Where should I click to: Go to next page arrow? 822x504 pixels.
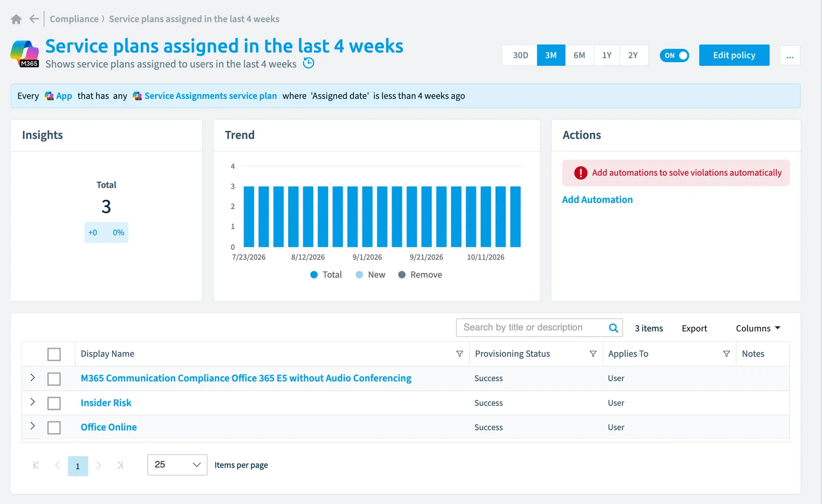(x=99, y=465)
